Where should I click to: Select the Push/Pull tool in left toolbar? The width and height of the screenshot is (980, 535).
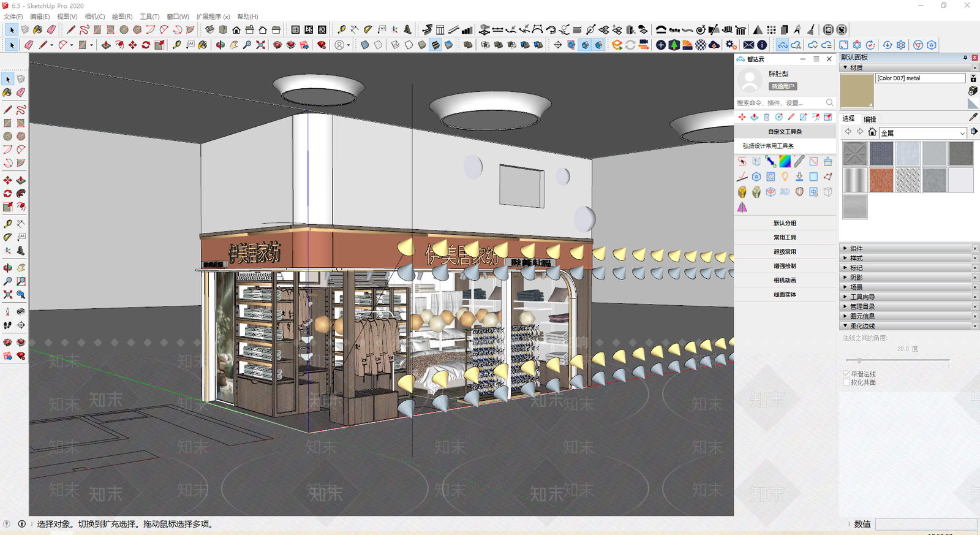21,180
